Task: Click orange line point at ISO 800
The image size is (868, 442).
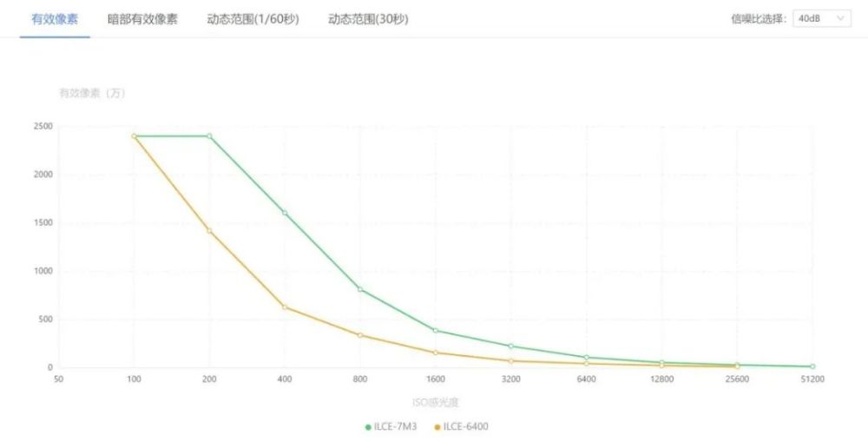Action: (360, 335)
